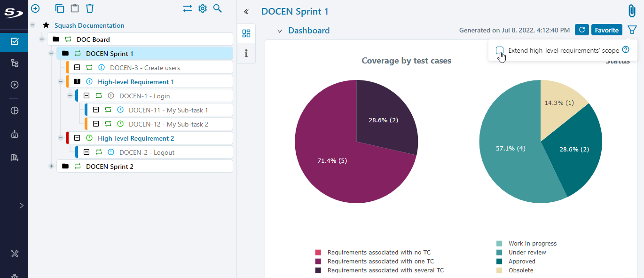Viewport: 644px width, 278px height.
Task: Click the help icon beside scope option
Action: pyautogui.click(x=626, y=50)
